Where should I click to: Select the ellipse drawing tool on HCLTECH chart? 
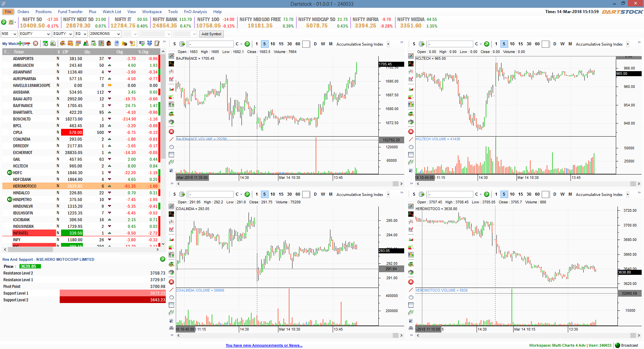411,147
